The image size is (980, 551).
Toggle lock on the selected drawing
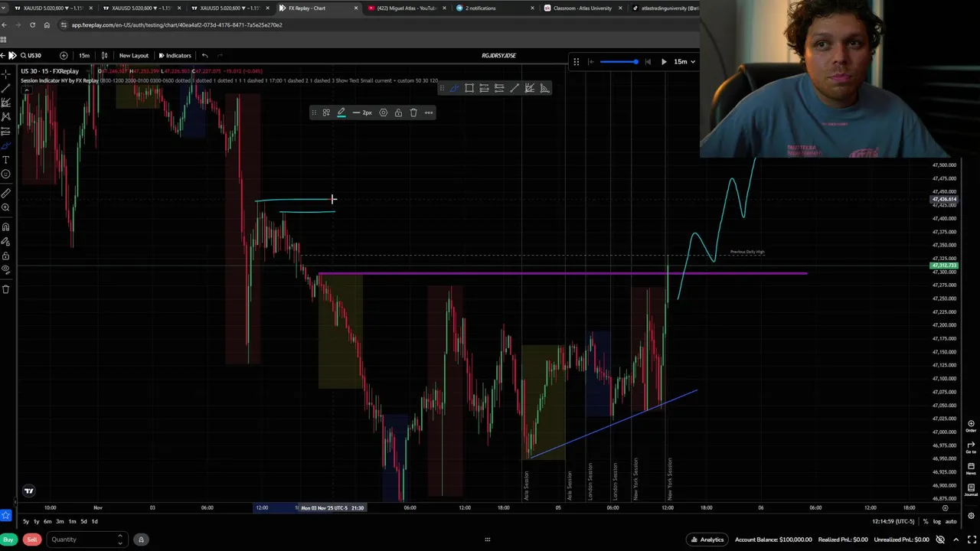[x=398, y=112]
